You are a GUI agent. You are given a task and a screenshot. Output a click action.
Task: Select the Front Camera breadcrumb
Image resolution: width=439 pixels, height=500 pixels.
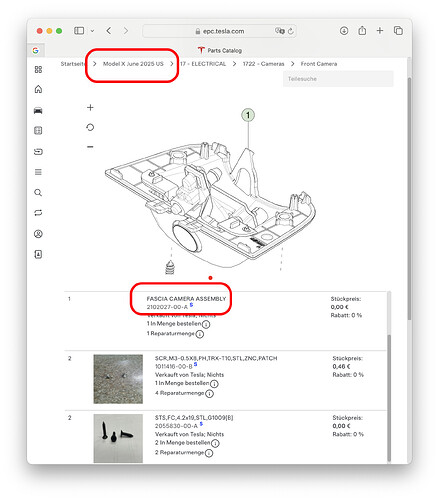click(319, 64)
